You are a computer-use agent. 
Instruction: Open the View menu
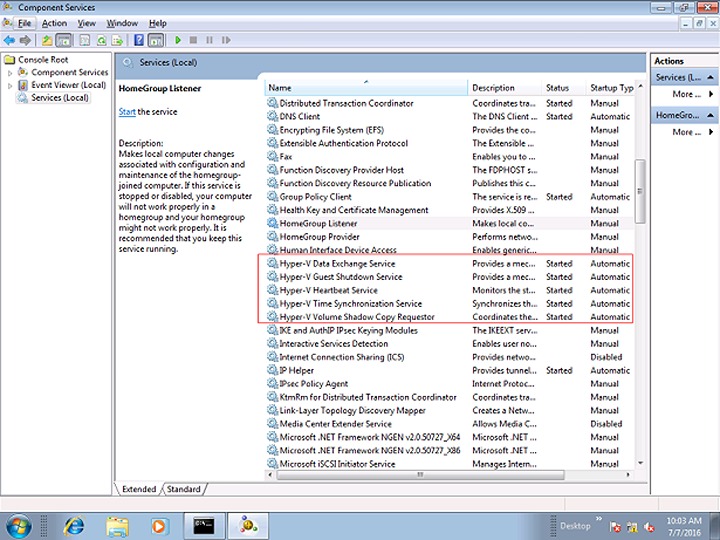87,23
